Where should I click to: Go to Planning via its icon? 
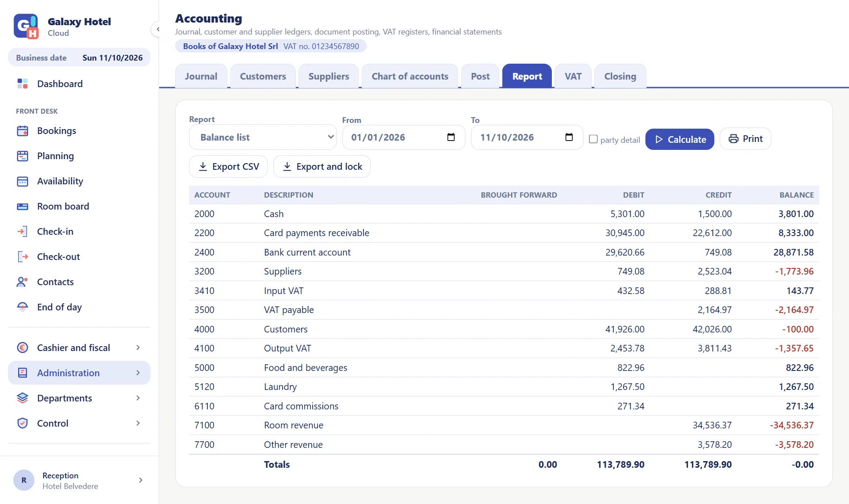pos(23,156)
